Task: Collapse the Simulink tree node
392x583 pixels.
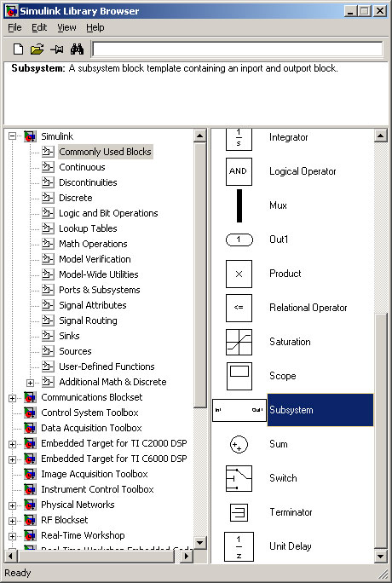Action: (x=12, y=136)
